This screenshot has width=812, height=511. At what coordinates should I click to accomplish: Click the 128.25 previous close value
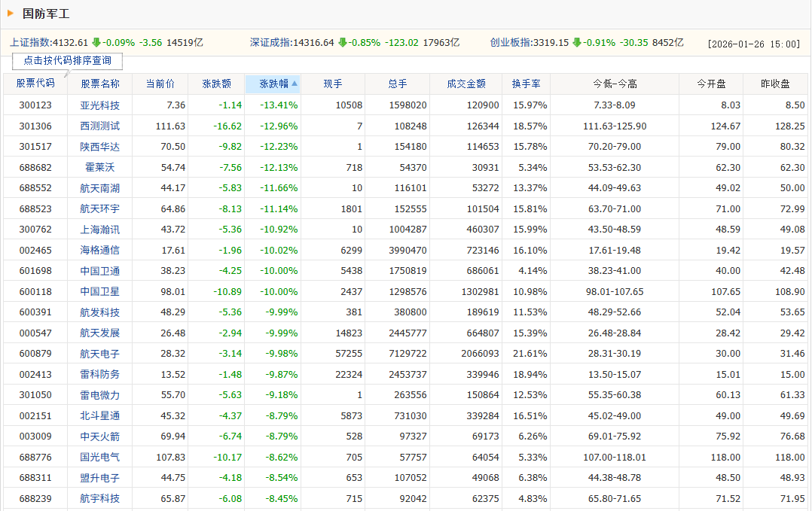789,126
